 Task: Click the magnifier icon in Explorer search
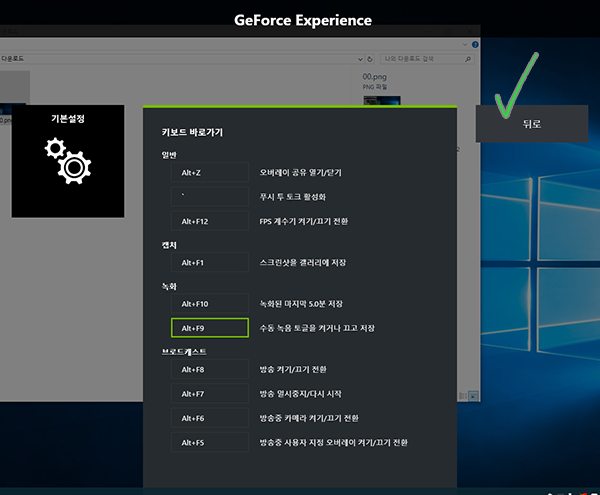(x=468, y=59)
